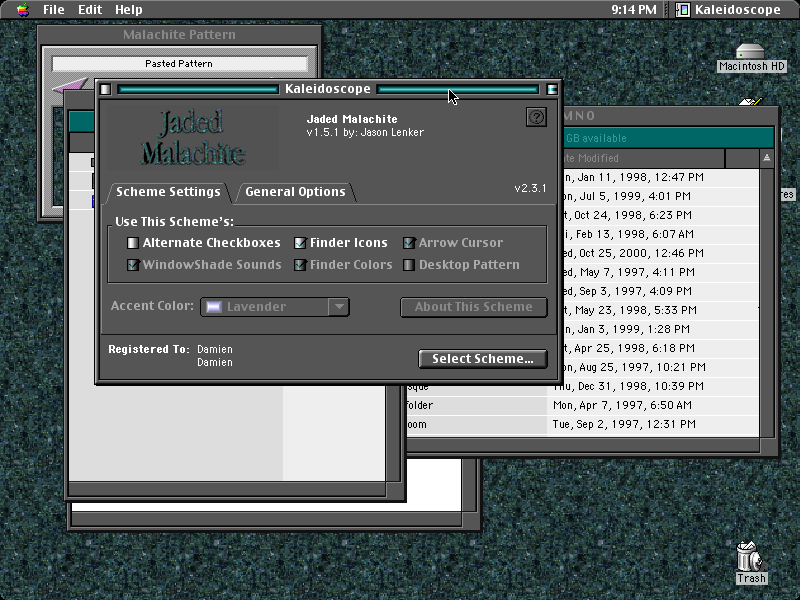Image resolution: width=800 pixels, height=600 pixels.
Task: Select row dated May 7, 1997, 4:11 PM
Action: click(661, 272)
